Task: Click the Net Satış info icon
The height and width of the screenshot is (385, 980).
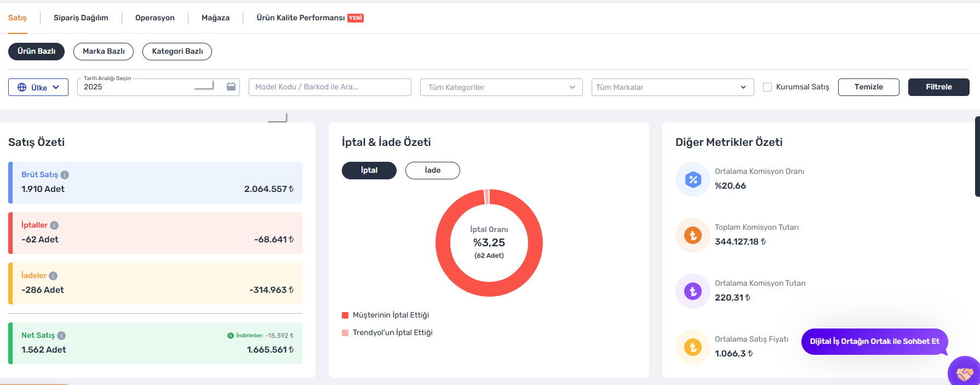Action: (61, 336)
